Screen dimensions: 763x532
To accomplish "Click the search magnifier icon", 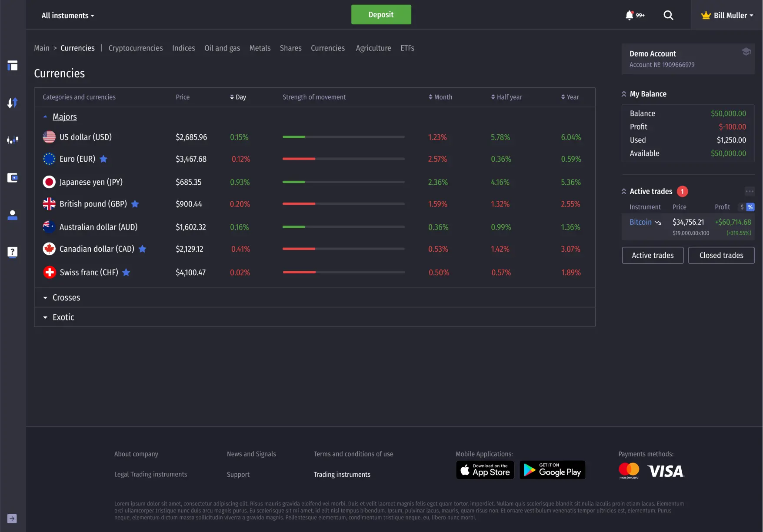I will [668, 15].
